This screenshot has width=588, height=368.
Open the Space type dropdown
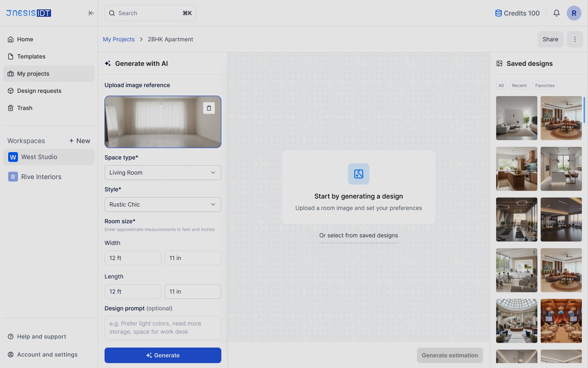(163, 172)
